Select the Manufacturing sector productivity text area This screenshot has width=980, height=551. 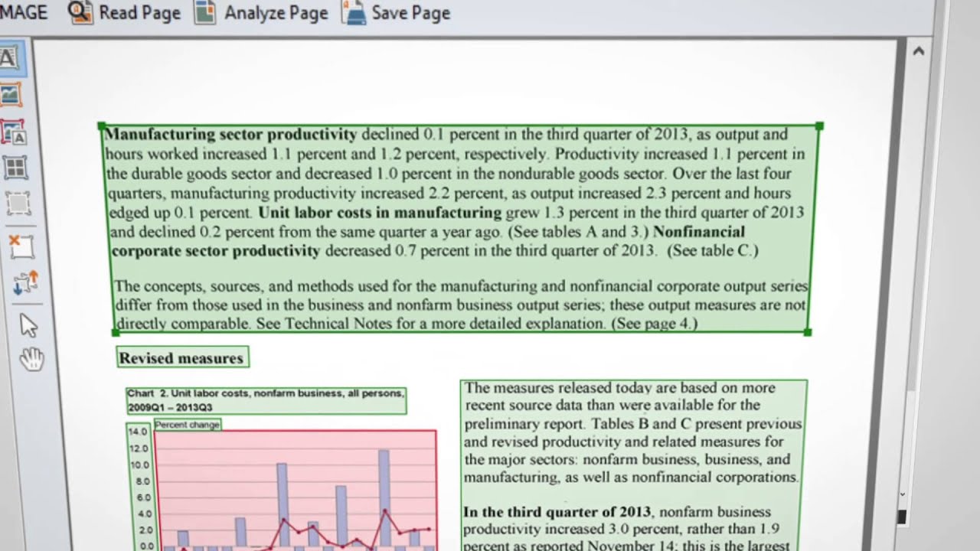[460, 229]
